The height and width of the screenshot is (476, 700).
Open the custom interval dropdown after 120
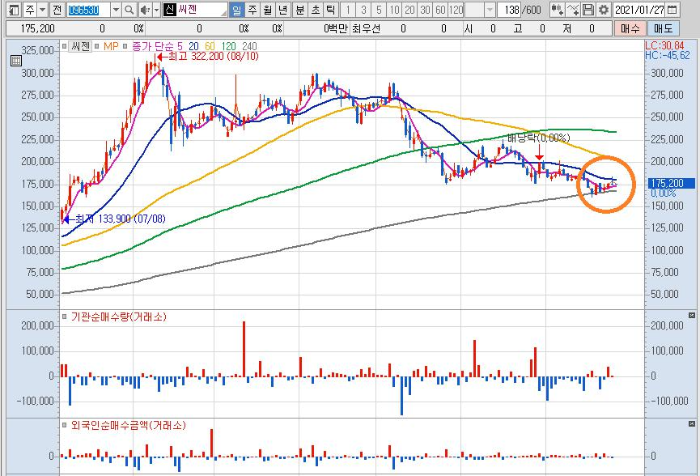pos(490,9)
